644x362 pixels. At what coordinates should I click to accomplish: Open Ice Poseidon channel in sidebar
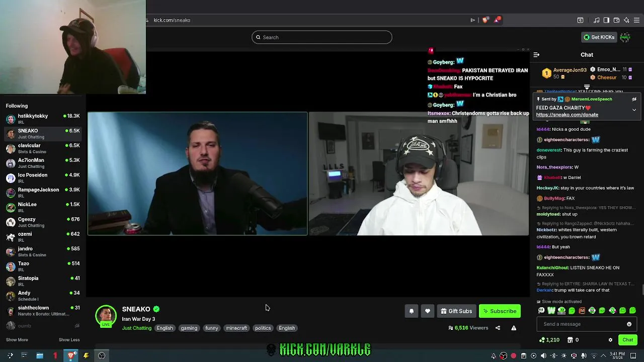(43, 177)
